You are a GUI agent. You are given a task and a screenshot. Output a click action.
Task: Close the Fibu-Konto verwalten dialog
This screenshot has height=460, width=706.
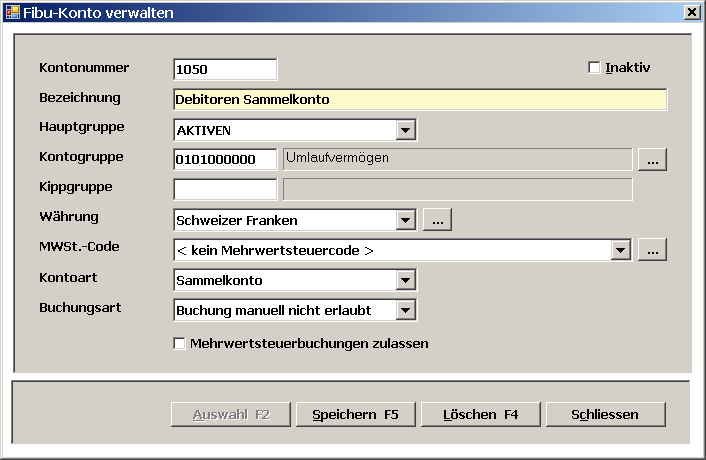[691, 12]
